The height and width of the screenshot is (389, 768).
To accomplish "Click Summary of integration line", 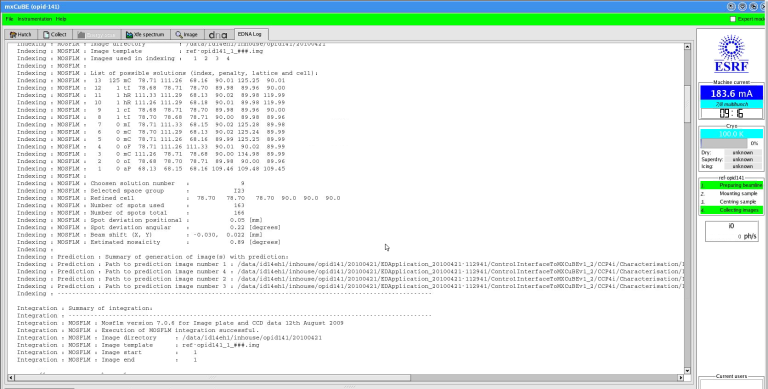I will (85, 308).
